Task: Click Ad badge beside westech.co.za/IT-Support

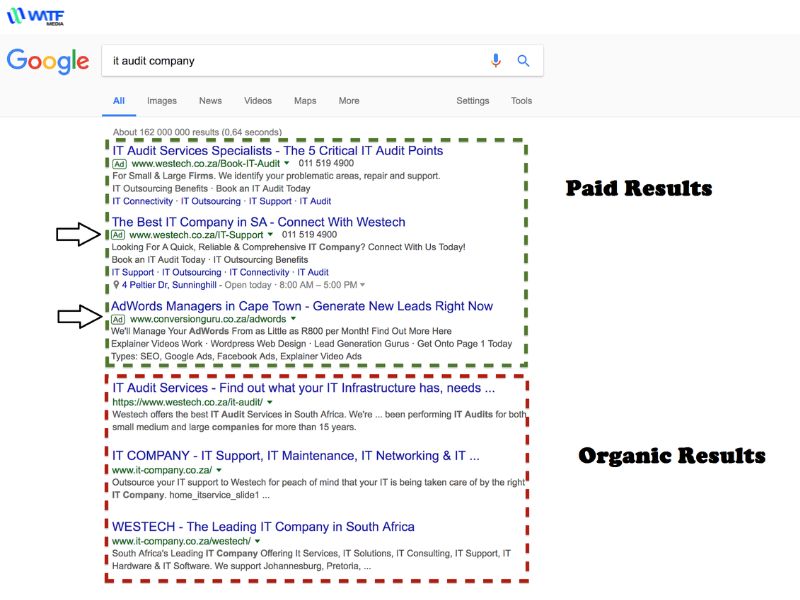Action: [118, 235]
